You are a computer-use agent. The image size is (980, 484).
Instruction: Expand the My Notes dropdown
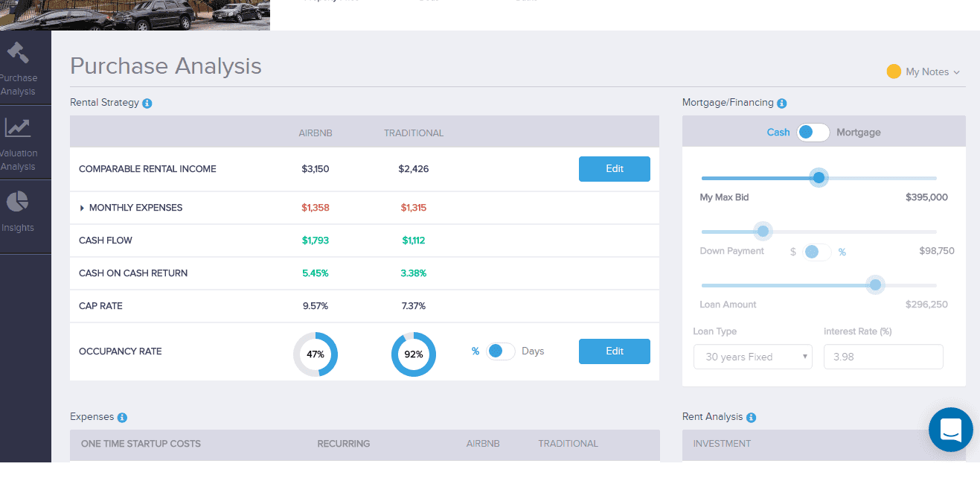click(923, 72)
